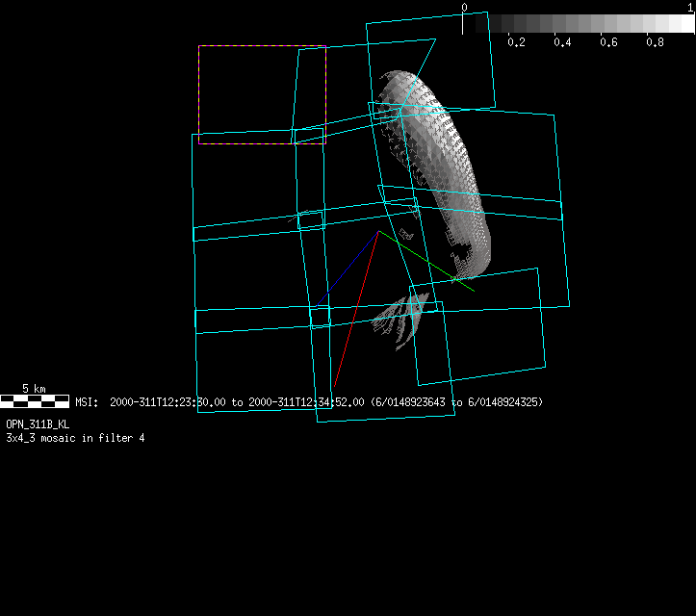Click the OPN_311B_KL sequence label
Image resolution: width=696 pixels, height=616 pixels.
click(x=38, y=424)
